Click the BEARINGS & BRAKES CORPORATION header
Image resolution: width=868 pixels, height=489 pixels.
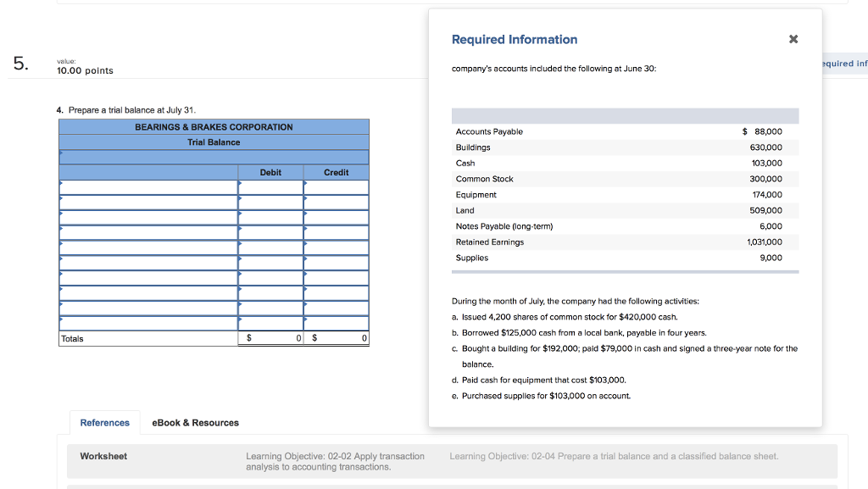[x=213, y=126]
